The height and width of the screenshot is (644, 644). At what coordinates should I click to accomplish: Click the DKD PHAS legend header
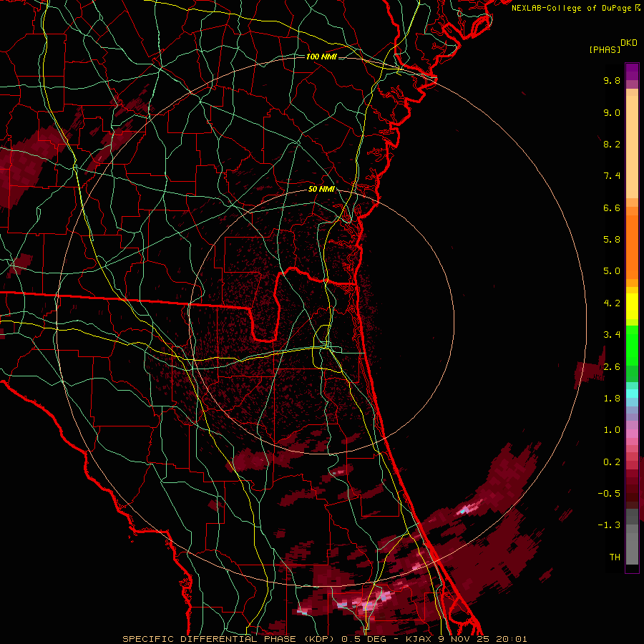tap(613, 46)
